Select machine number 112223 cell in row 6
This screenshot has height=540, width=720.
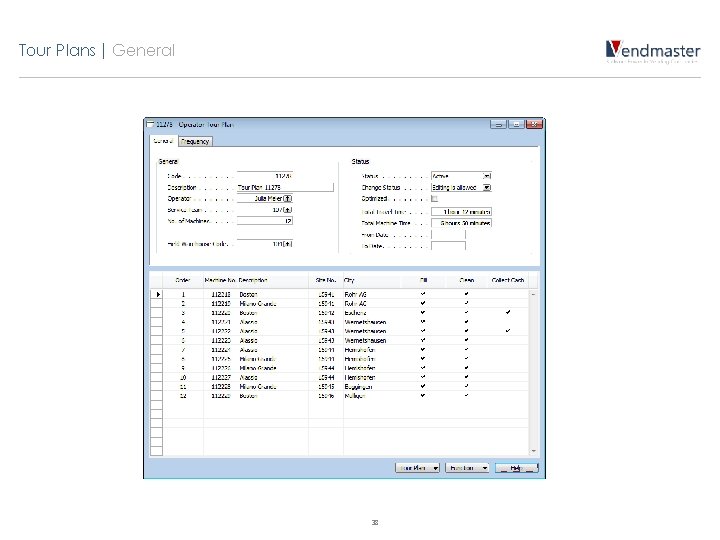coord(221,341)
